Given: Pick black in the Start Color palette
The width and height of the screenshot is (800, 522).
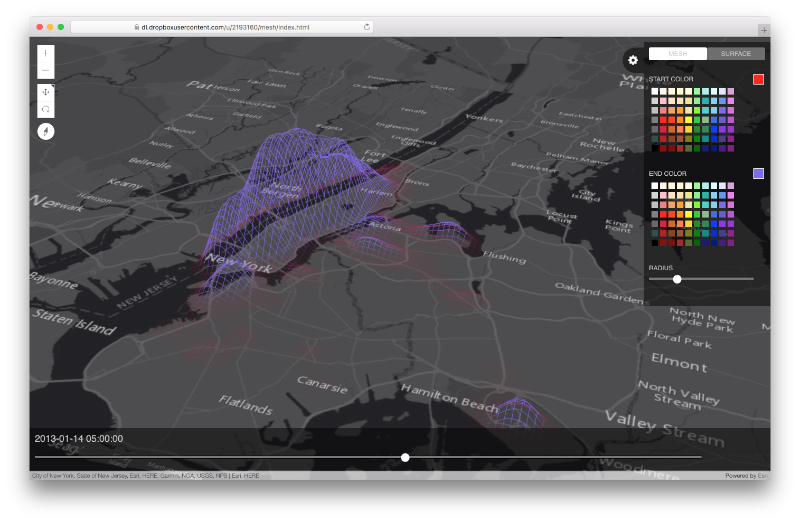Looking at the screenshot, I should (x=655, y=148).
